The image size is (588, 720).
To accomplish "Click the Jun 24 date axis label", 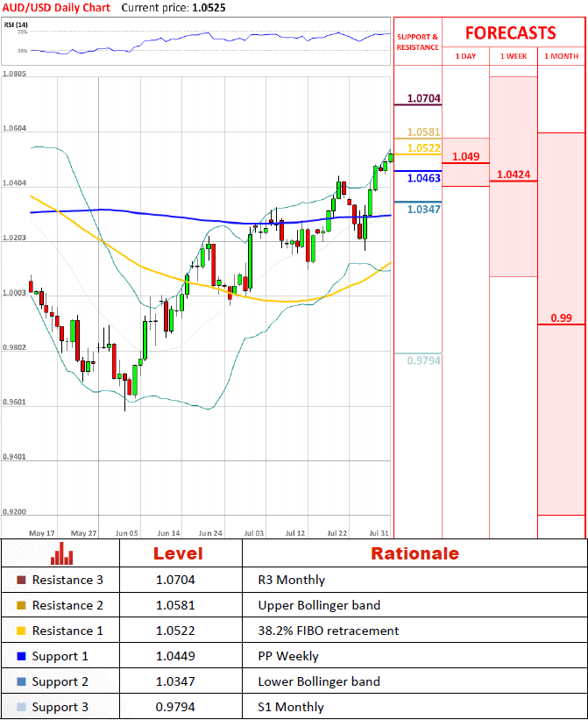I will coord(210,533).
